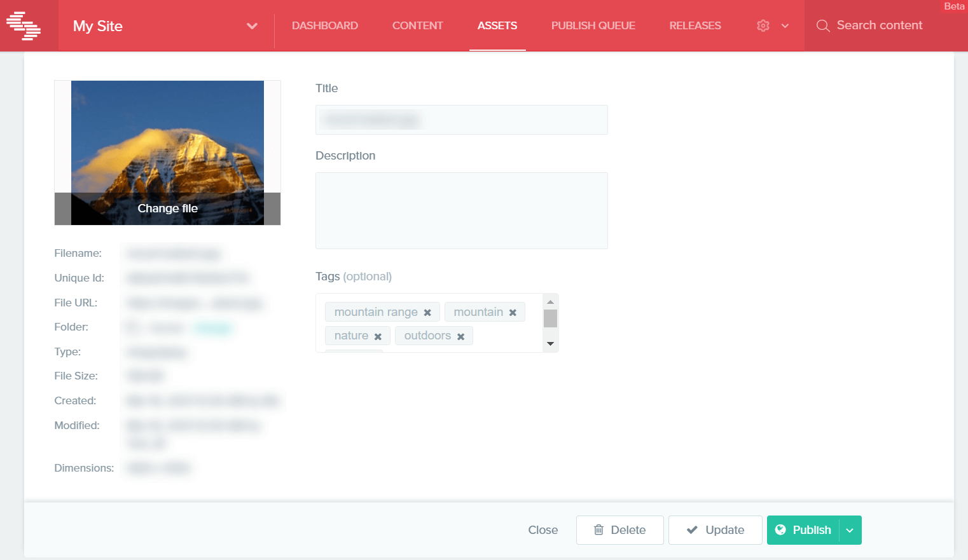
Task: Click the Contentstack logo icon
Action: point(24,25)
